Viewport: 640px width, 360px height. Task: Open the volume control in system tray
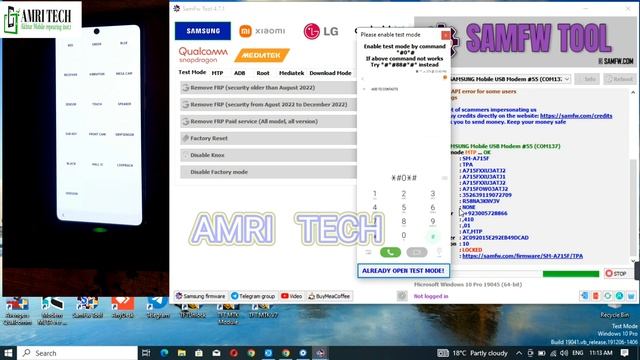pos(564,353)
